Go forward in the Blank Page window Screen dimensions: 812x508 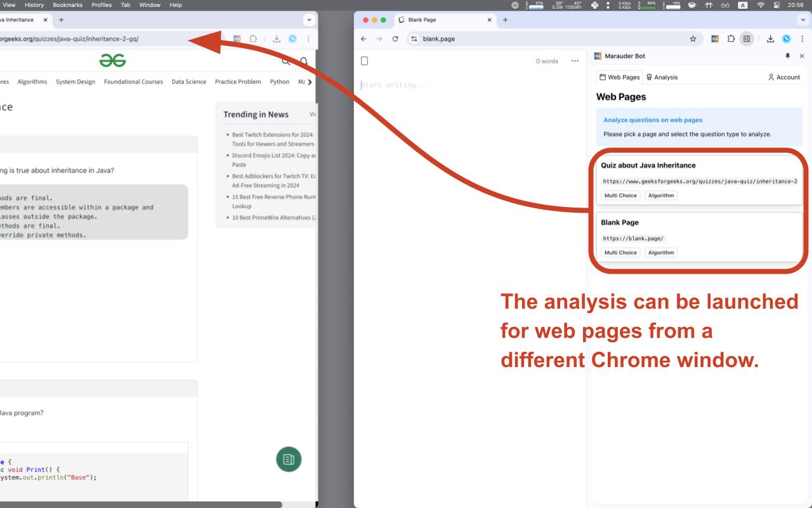(379, 39)
